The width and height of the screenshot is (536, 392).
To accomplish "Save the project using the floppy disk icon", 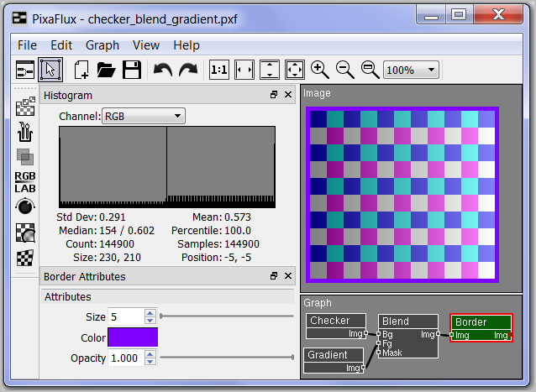I will (131, 70).
